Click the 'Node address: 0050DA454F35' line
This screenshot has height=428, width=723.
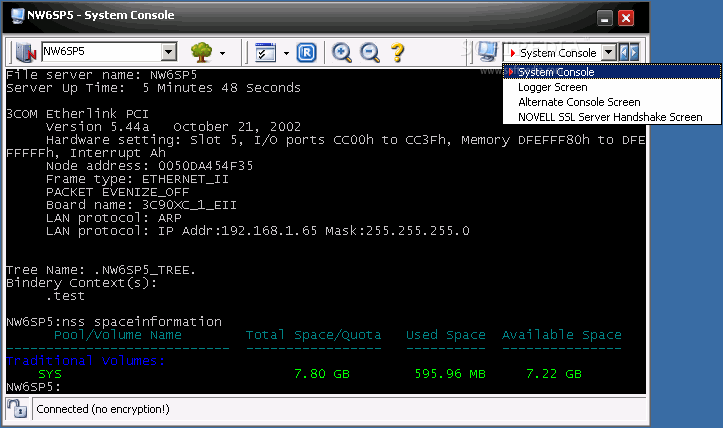pos(149,166)
